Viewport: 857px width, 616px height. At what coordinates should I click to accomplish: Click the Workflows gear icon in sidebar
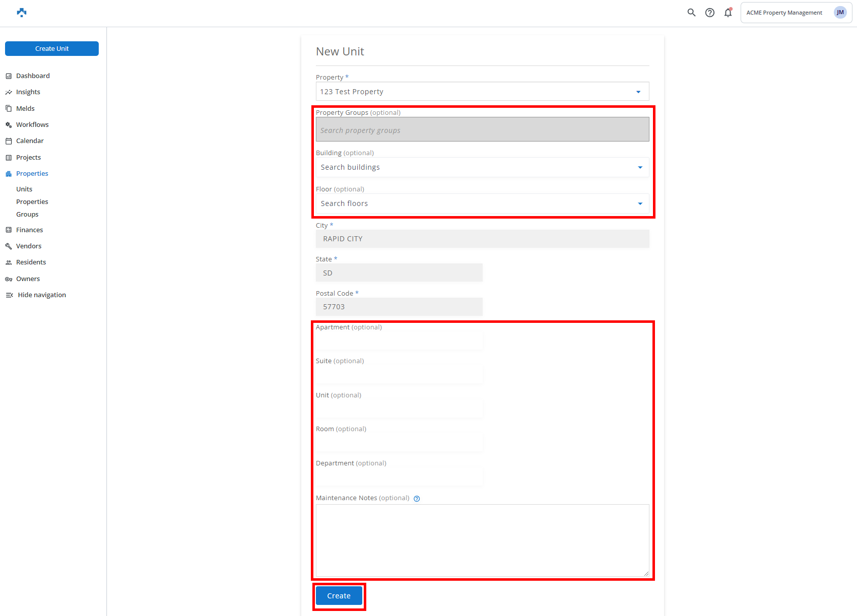(9, 125)
